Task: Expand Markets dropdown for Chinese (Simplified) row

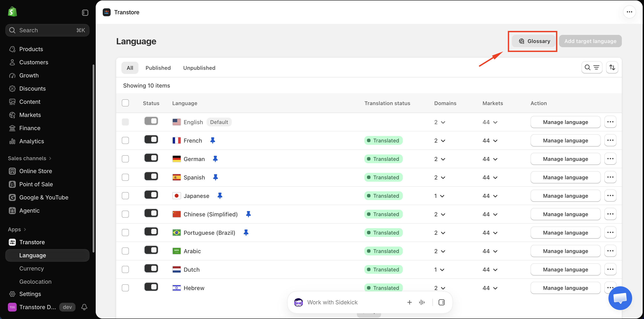Action: coord(490,214)
